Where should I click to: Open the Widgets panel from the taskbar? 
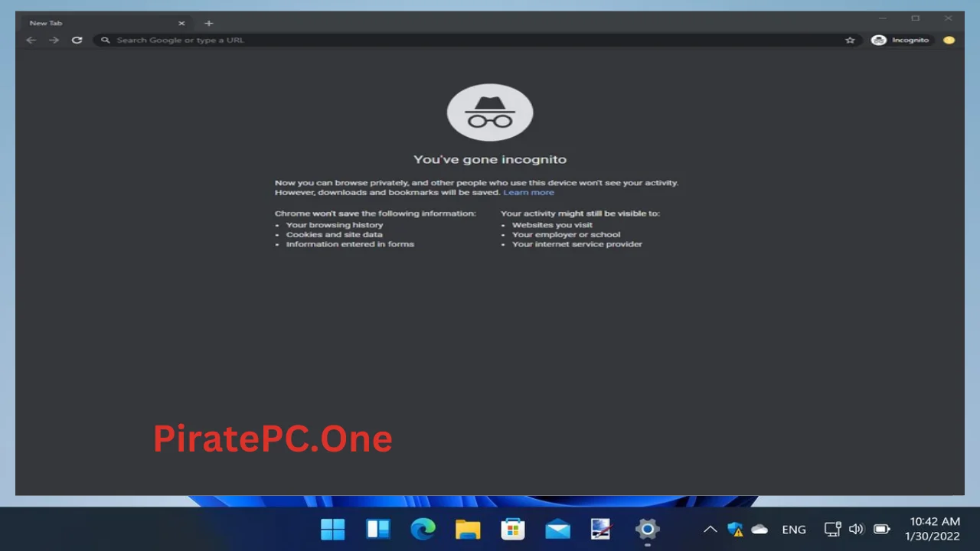(x=377, y=529)
